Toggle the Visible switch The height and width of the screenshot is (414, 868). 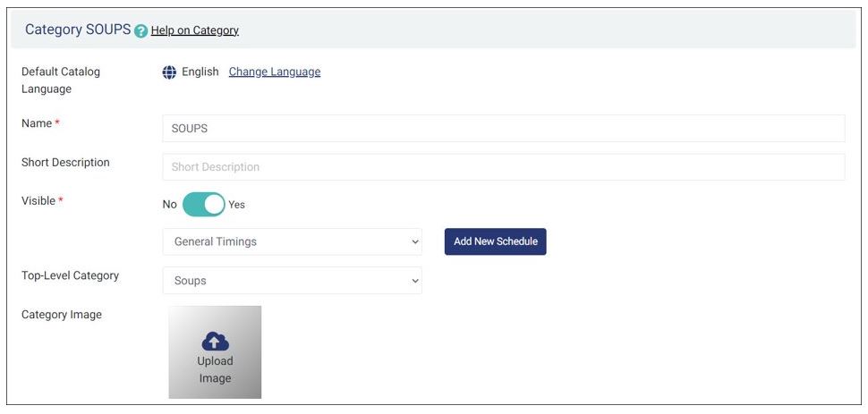[x=203, y=205]
